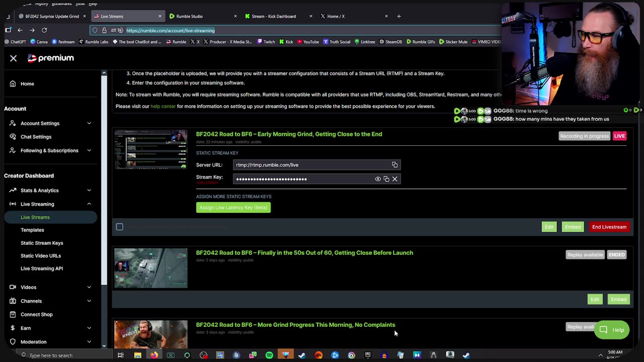The height and width of the screenshot is (362, 644).
Task: Select Templates in the sidebar
Action: (32, 230)
